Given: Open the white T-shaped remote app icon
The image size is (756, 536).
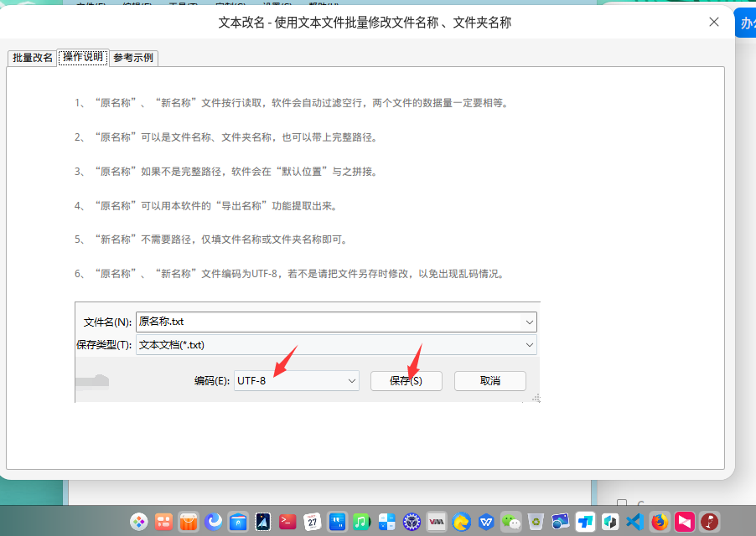Looking at the screenshot, I should (x=585, y=522).
